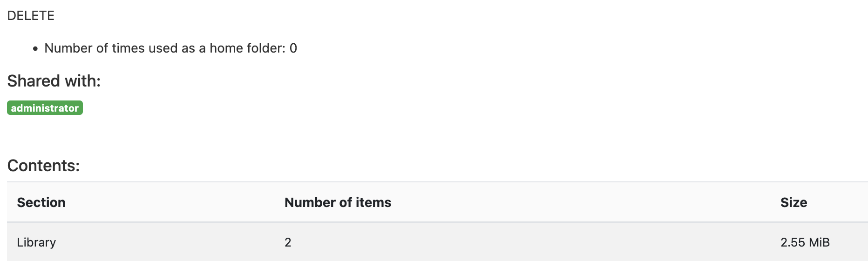Image resolution: width=868 pixels, height=267 pixels.
Task: Open the Library section entry
Action: [x=36, y=242]
